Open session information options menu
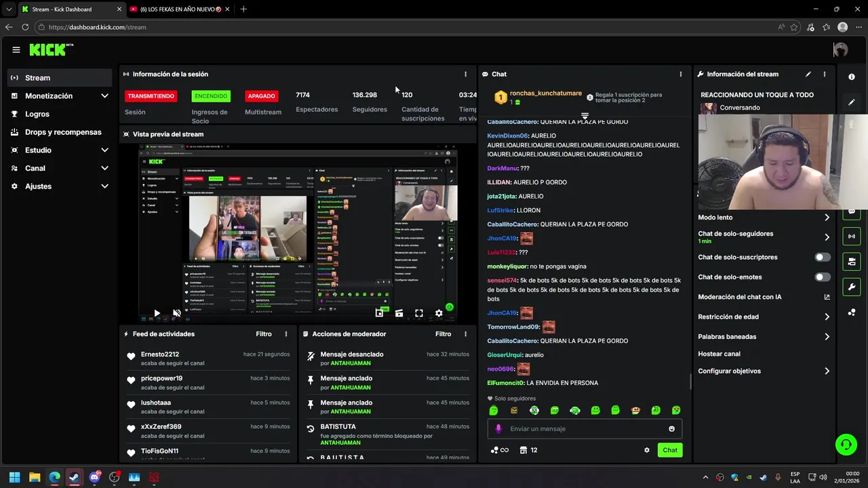The height and width of the screenshot is (488, 868). pyautogui.click(x=465, y=74)
